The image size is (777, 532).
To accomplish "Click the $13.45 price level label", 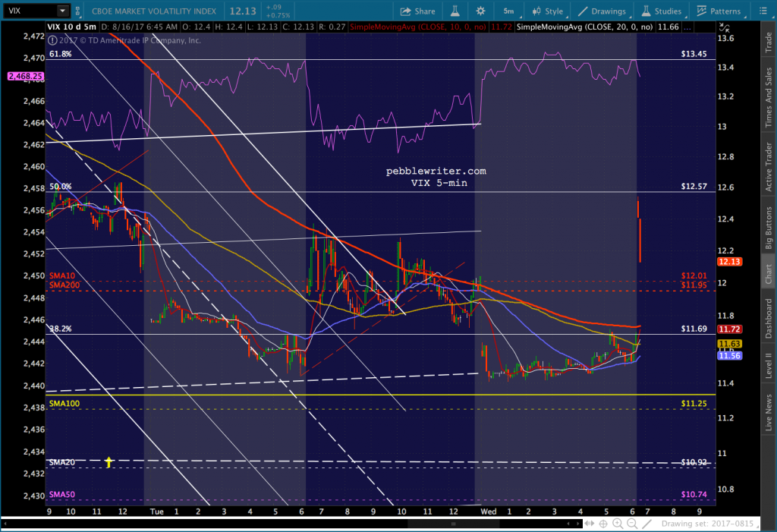I will point(694,54).
